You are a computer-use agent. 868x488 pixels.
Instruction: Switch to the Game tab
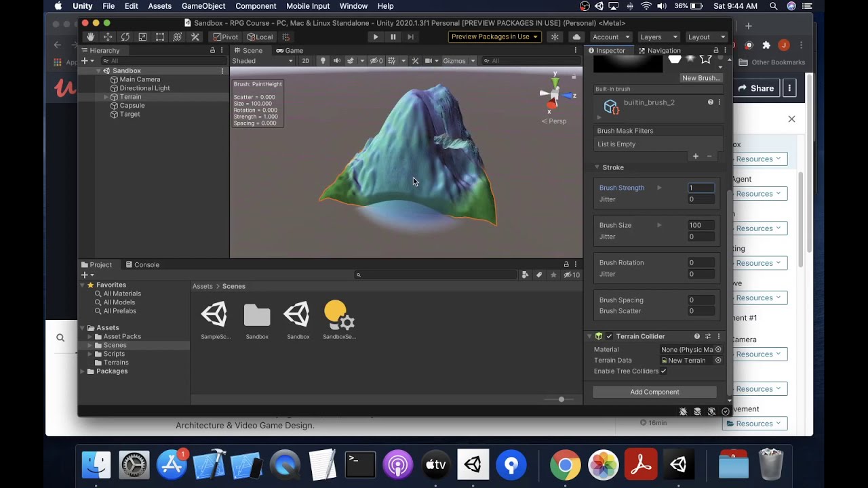click(290, 51)
